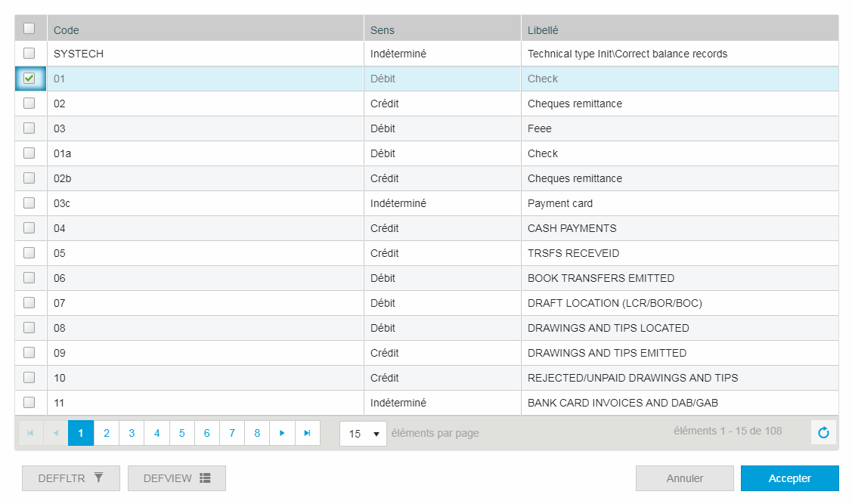
Task: Click the refresh grid icon
Action: 823,433
